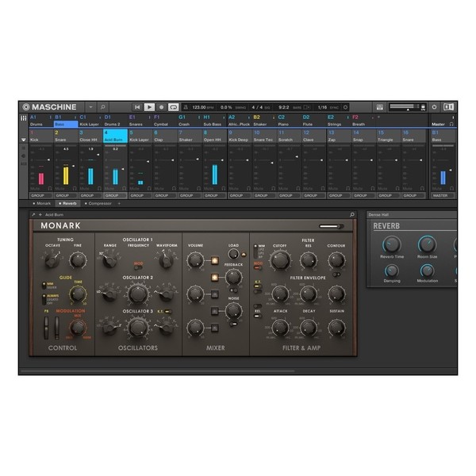Click the follow playhead icon next to BARS

307,107
